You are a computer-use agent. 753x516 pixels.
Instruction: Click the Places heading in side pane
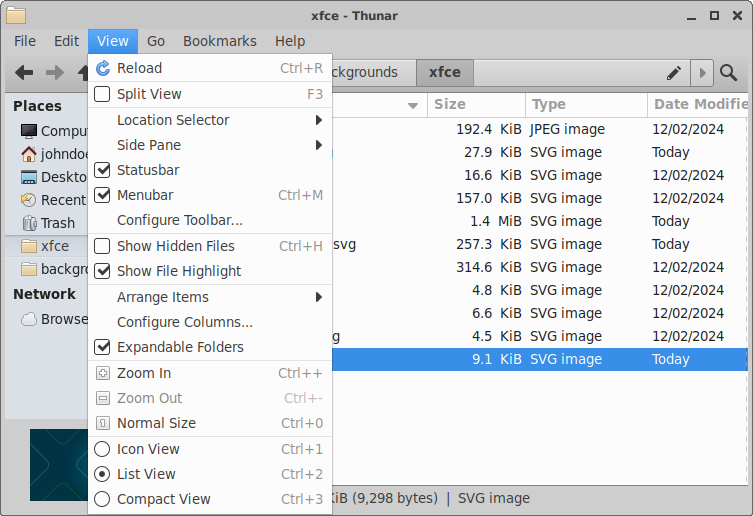pos(37,106)
